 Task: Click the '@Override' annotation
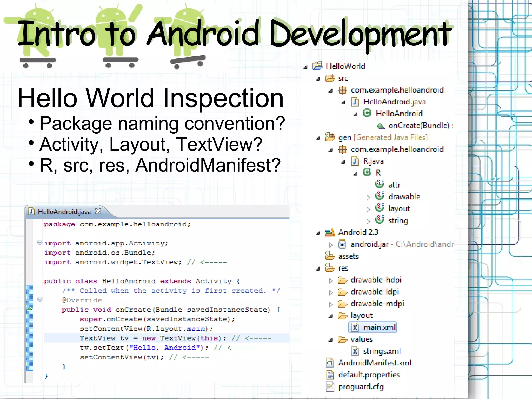pos(82,300)
